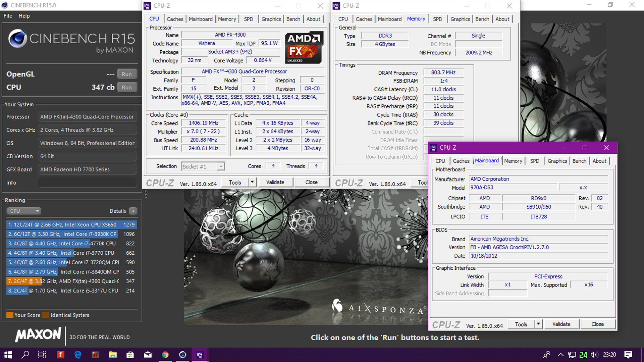Open Mainboard tab in first CPU-Z window

coord(201,19)
